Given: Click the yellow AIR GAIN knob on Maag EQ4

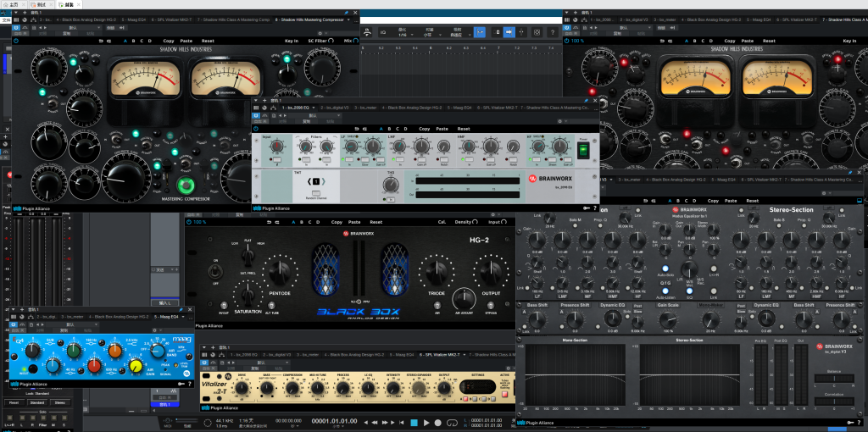Looking at the screenshot, I should click(x=135, y=366).
